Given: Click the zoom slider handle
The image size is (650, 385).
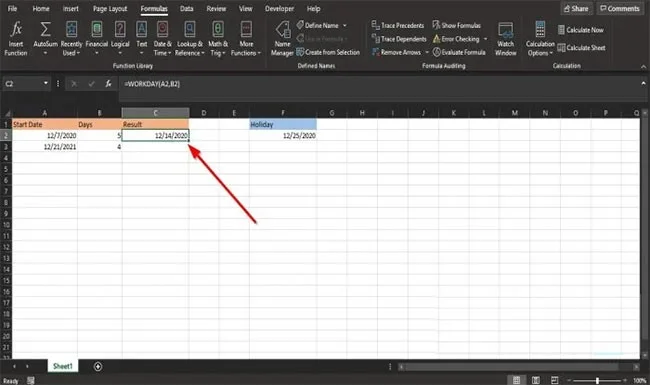Looking at the screenshot, I should pyautogui.click(x=597, y=380).
